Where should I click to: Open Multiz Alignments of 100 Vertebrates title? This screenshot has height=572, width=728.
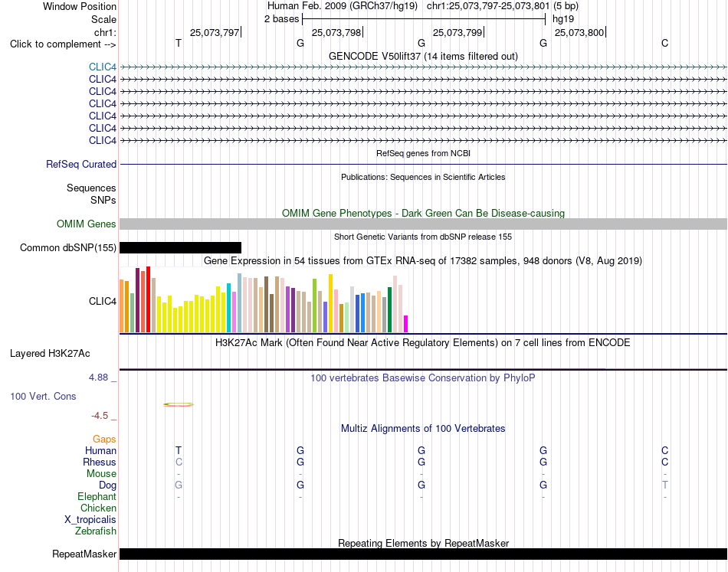coord(423,428)
